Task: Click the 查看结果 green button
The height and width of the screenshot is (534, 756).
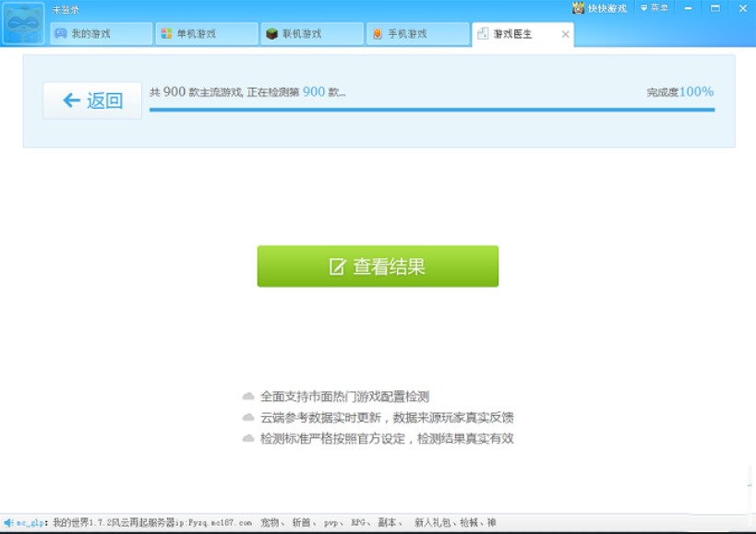Action: point(378,267)
